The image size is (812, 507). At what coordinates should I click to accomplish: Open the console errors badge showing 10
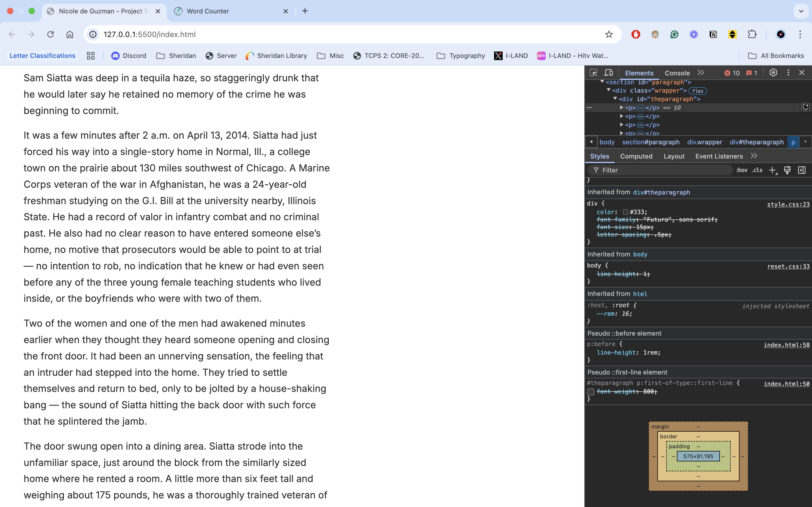click(732, 73)
